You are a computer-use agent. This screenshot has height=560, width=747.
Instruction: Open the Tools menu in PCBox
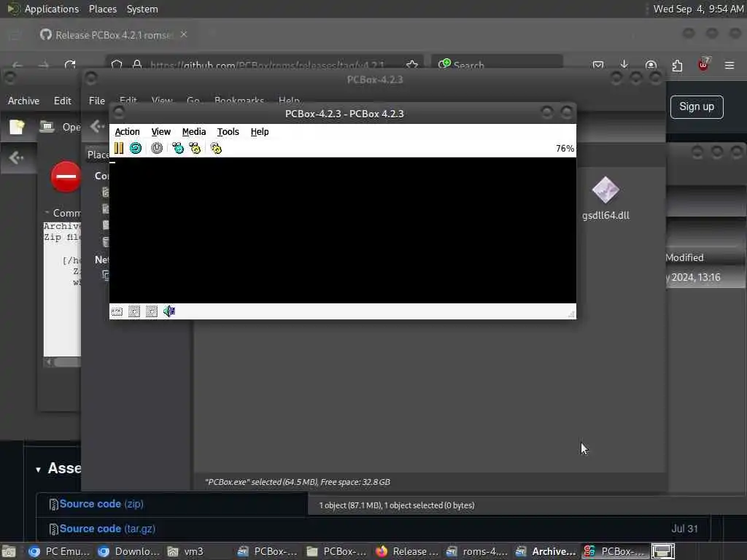228,132
